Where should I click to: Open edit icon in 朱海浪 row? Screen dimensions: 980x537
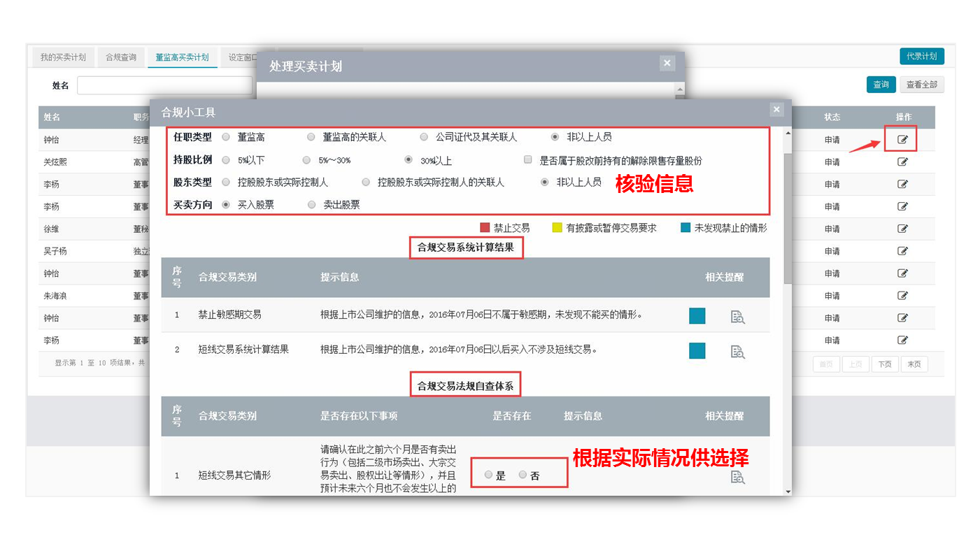tap(903, 296)
